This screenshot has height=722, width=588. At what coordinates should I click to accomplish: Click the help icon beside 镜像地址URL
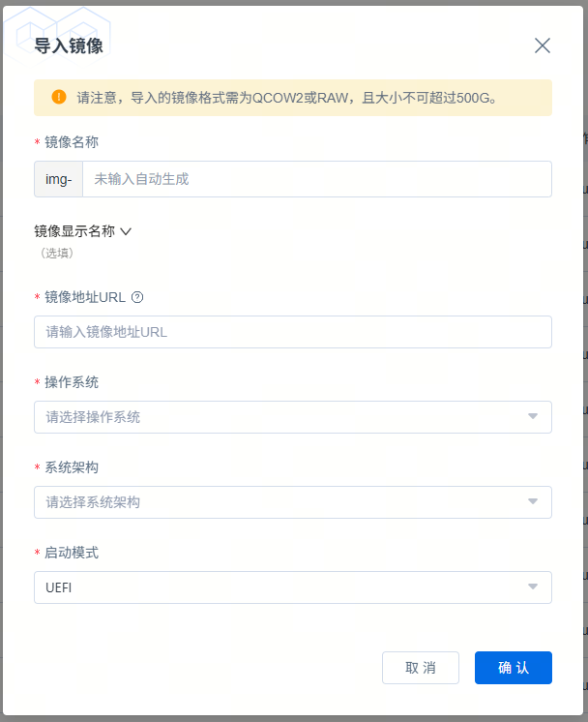pos(137,297)
